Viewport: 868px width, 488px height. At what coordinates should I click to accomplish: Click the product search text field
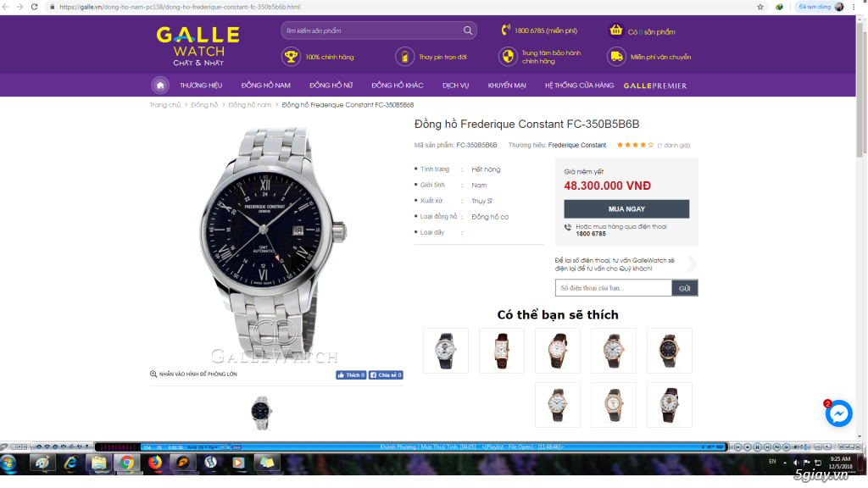pos(374,30)
